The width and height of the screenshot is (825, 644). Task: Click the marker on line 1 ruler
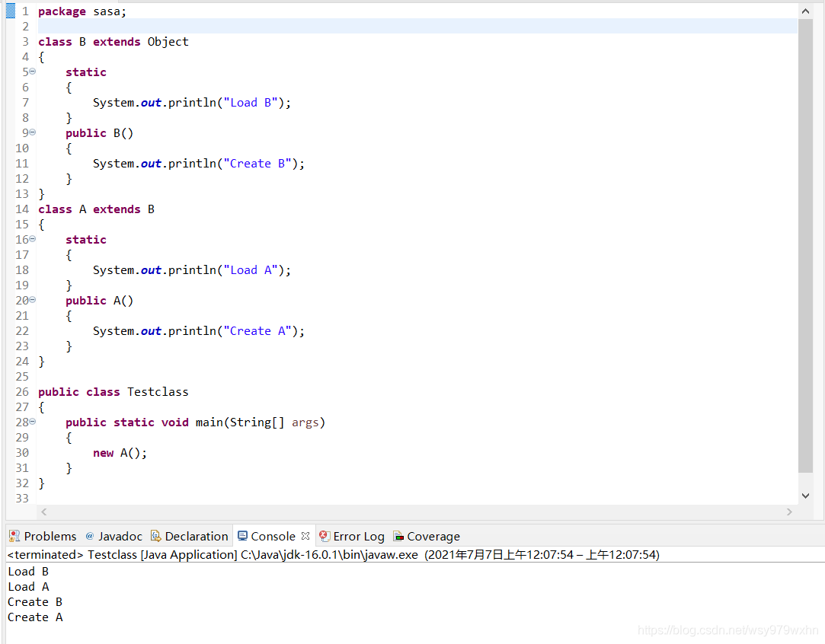pos(11,11)
